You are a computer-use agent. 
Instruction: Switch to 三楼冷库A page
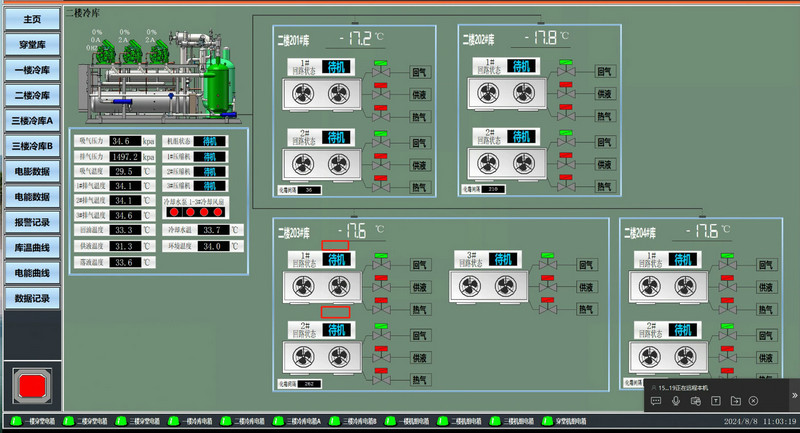[x=32, y=121]
